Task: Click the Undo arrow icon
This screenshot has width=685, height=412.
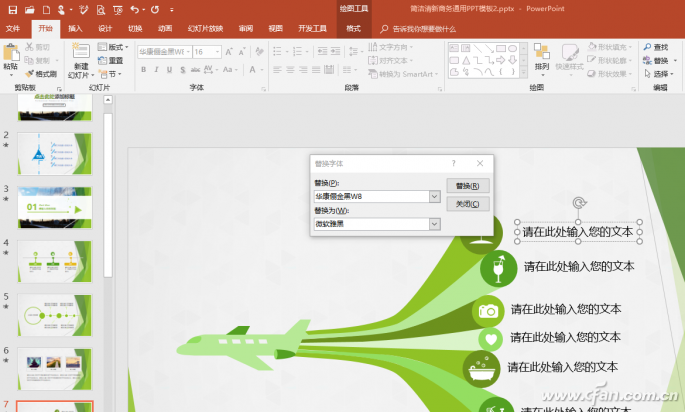Action: (x=135, y=9)
